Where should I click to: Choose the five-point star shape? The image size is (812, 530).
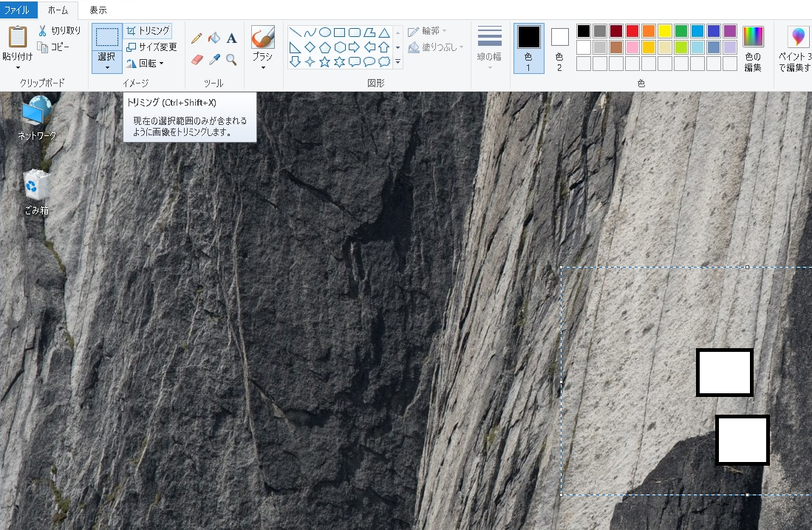point(324,62)
